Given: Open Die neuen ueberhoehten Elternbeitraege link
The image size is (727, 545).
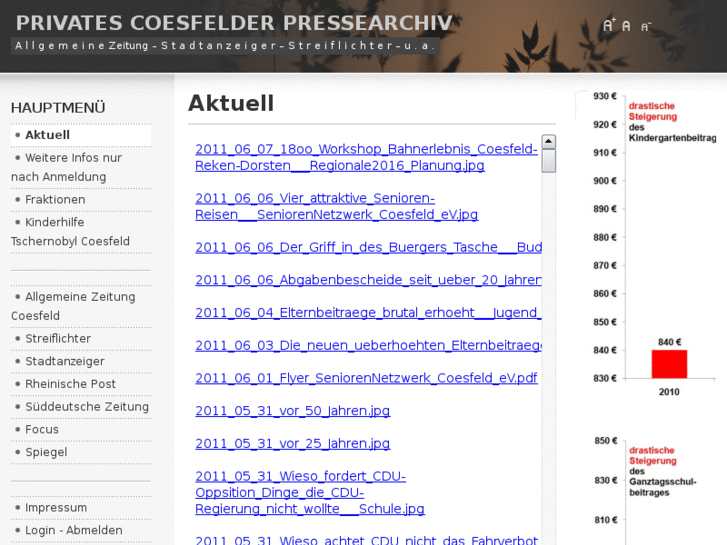Looking at the screenshot, I should coord(368,345).
